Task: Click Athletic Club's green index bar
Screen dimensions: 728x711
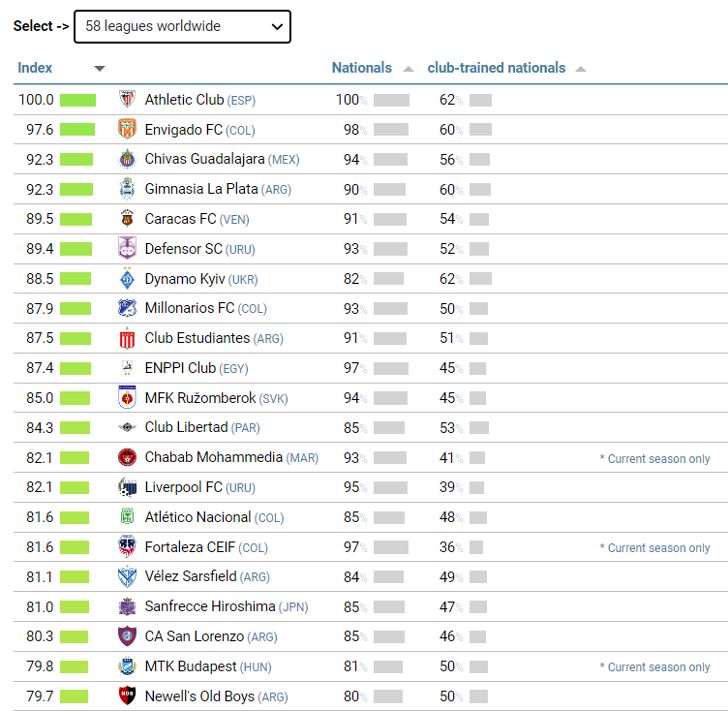Action: click(x=77, y=100)
